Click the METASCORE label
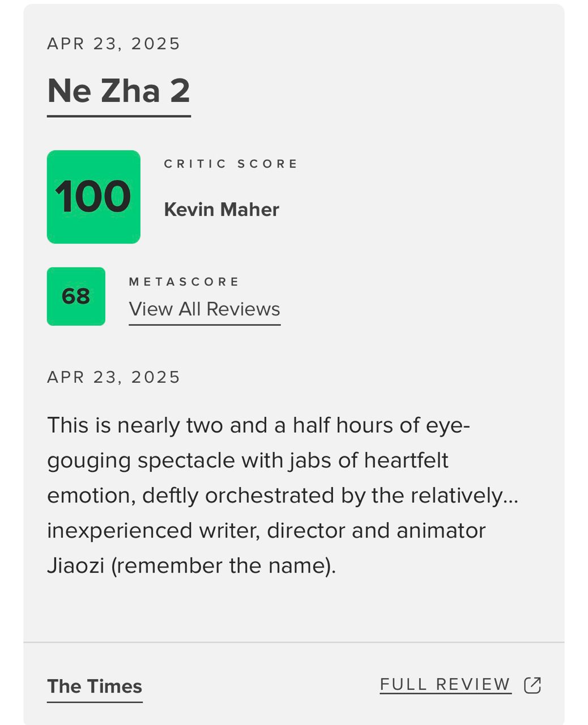The height and width of the screenshot is (725, 588). (184, 282)
